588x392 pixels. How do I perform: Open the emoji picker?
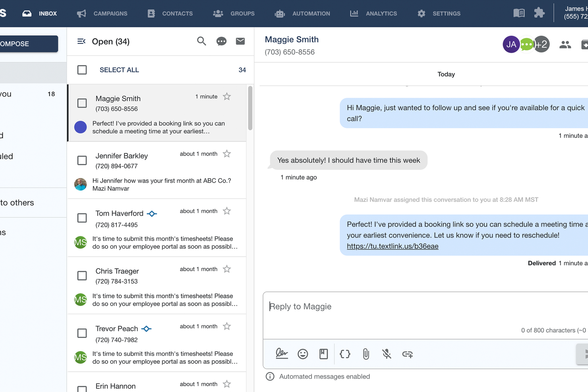[303, 354]
